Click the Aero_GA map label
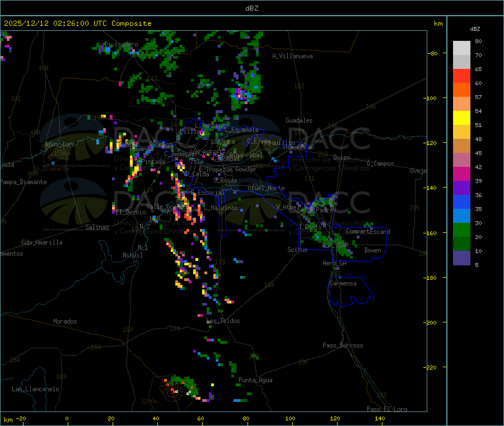The width and height of the screenshot is (504, 426). [335, 263]
